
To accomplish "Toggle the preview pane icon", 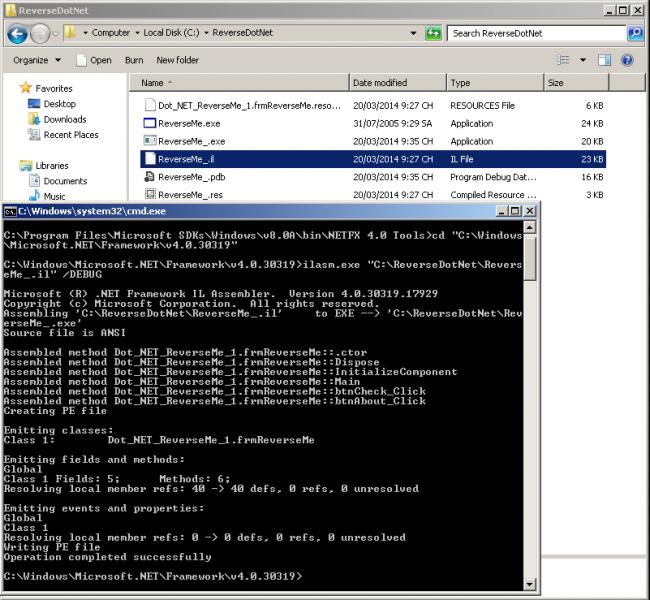I will (x=604, y=60).
